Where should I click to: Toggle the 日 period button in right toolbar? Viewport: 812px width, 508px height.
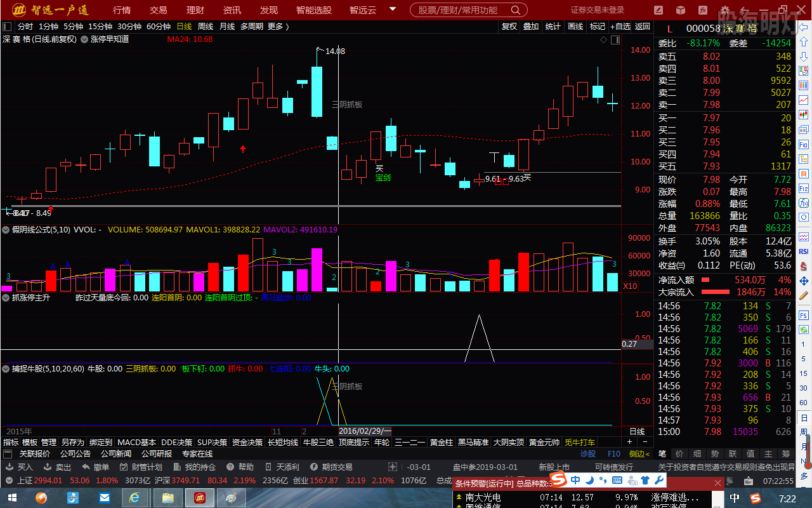pos(804,417)
